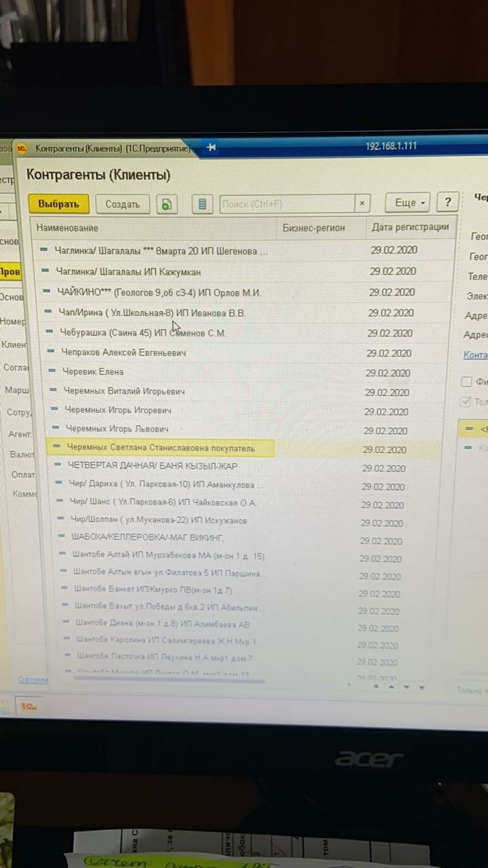Sort by Наименование column header
Viewport: 488px width, 868px height.
coord(68,228)
